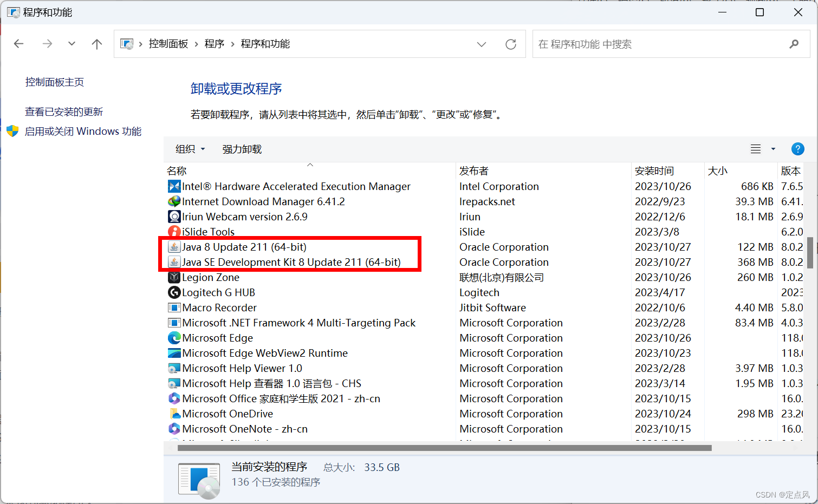
Task: Select the Irepacks.net publisher cell
Action: (x=487, y=202)
